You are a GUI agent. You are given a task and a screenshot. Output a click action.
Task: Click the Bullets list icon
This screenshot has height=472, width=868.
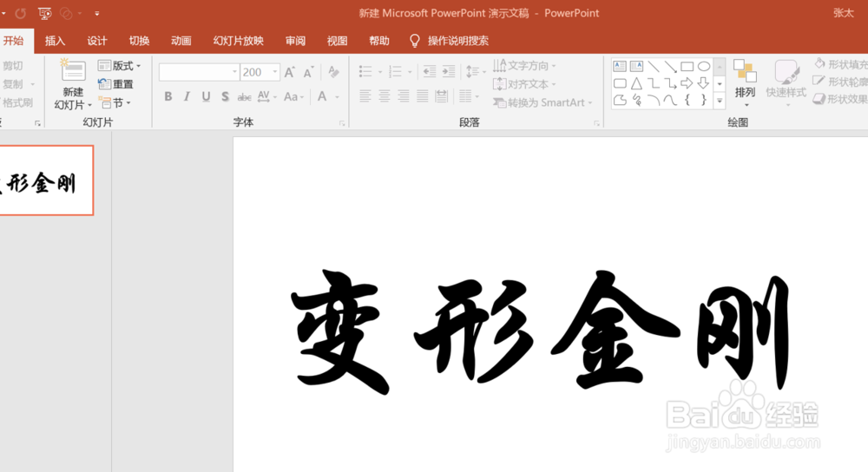366,71
